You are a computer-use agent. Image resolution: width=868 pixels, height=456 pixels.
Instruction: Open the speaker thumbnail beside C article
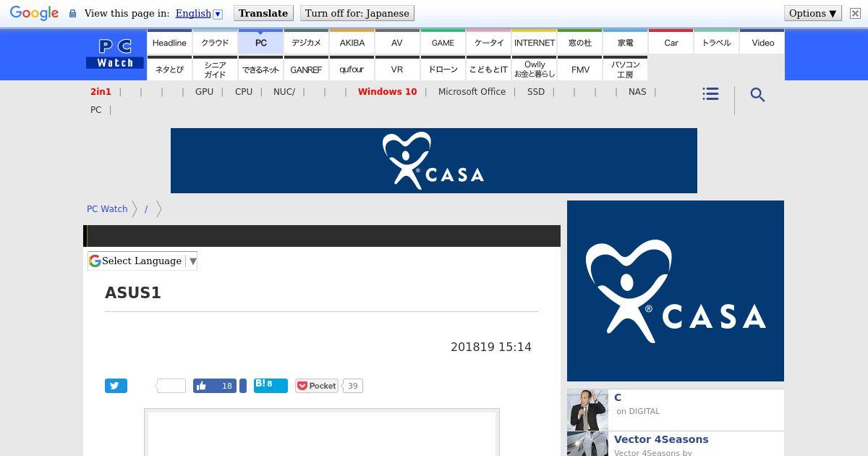[x=587, y=410]
